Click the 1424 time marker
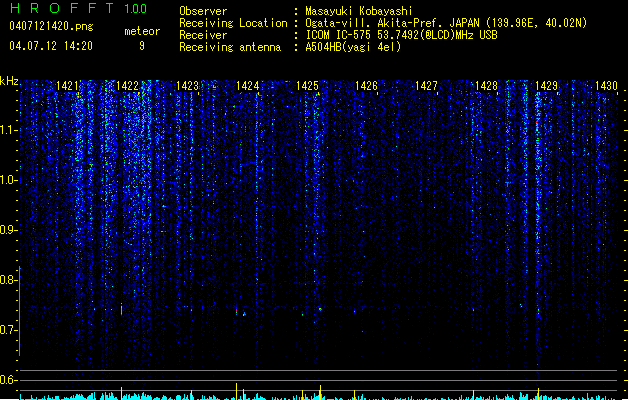The width and height of the screenshot is (629, 400). click(x=247, y=86)
